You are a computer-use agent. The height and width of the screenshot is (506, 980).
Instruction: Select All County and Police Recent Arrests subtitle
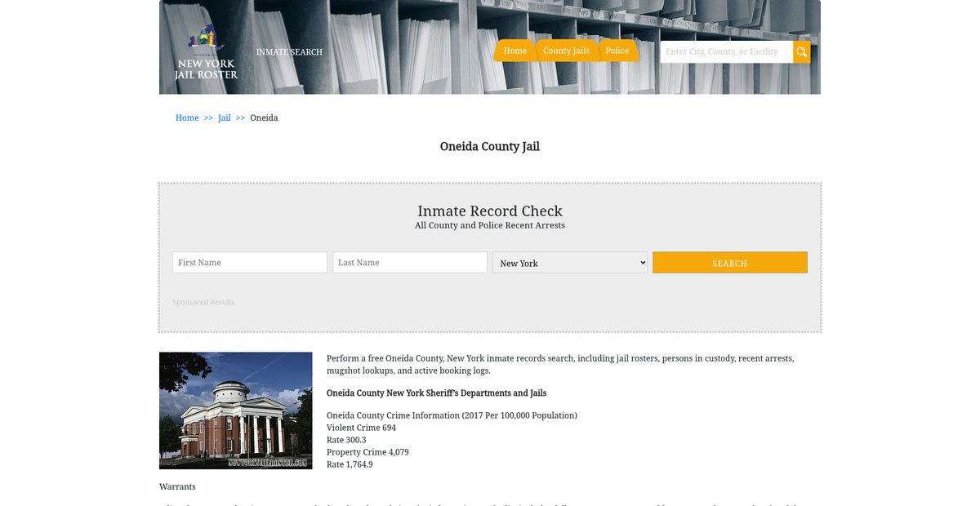coord(490,225)
